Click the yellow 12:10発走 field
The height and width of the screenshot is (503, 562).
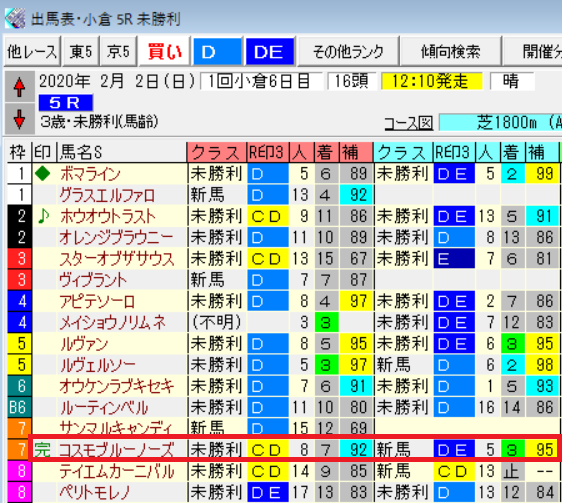point(432,81)
